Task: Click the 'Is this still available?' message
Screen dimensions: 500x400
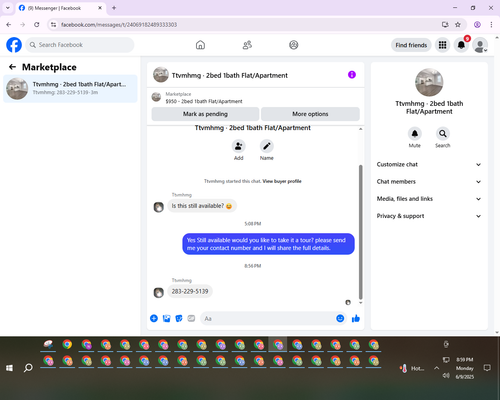Action: coord(202,206)
